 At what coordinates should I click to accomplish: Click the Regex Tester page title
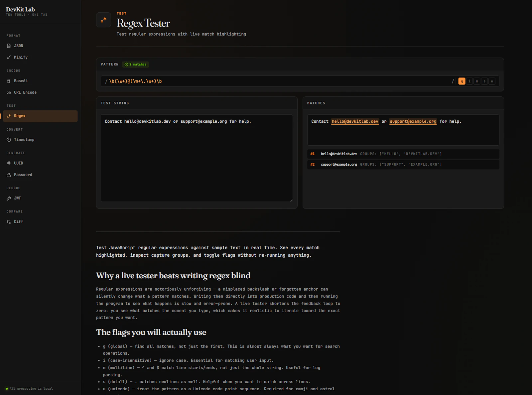click(x=143, y=23)
